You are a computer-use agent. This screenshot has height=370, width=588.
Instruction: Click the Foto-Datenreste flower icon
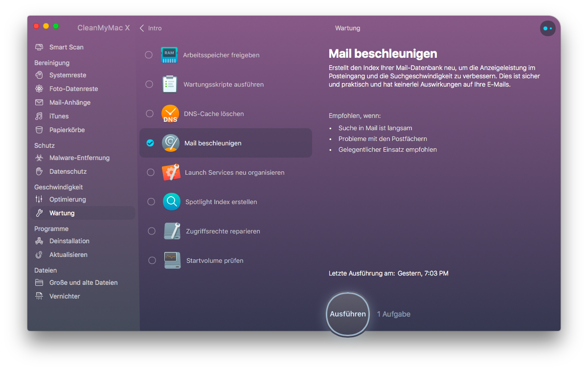39,89
